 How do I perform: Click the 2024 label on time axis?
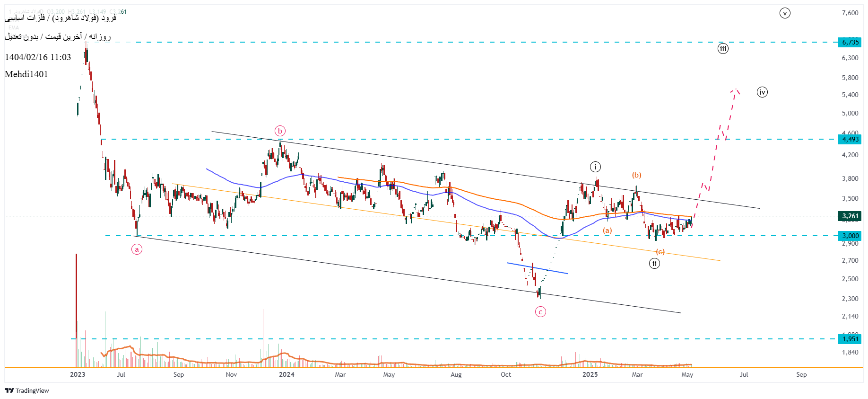[286, 374]
